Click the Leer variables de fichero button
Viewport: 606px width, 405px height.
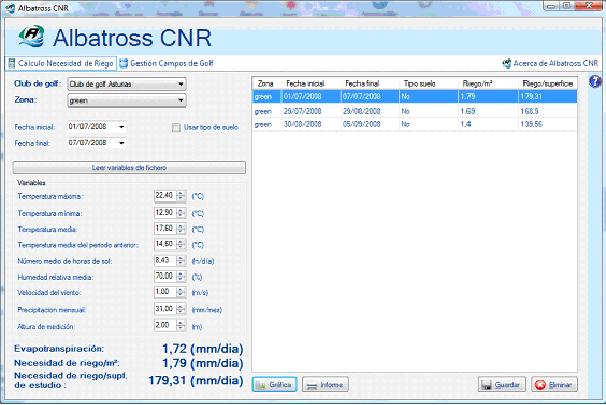point(129,168)
